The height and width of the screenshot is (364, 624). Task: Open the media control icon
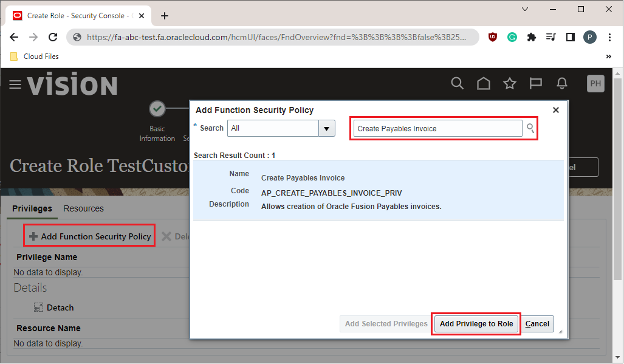550,37
